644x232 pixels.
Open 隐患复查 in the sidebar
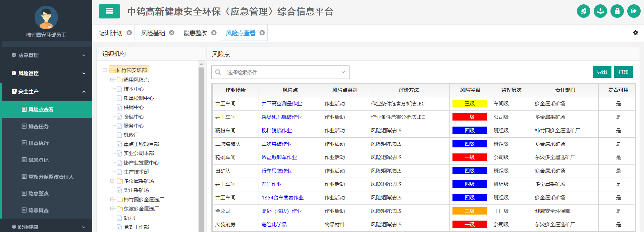point(47,210)
